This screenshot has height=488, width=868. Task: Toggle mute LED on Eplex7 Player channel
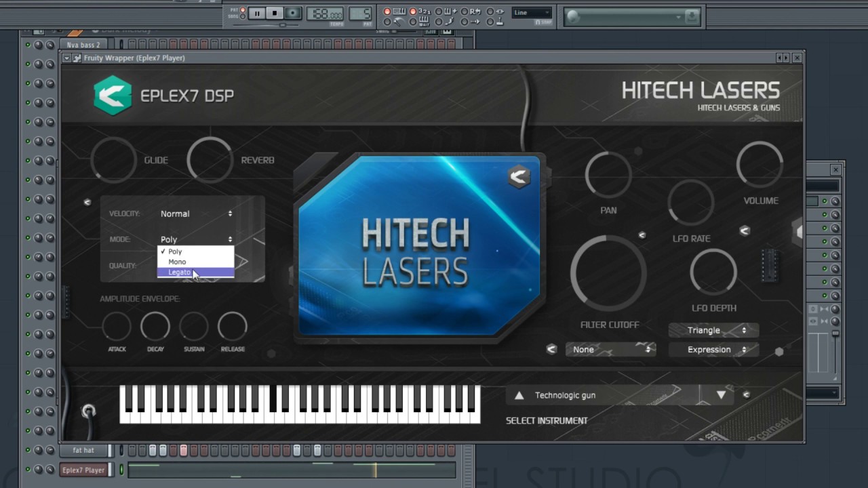click(28, 470)
